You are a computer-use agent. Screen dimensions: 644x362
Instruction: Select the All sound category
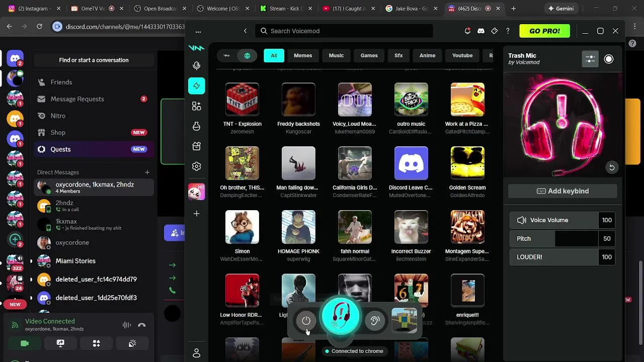(x=274, y=56)
